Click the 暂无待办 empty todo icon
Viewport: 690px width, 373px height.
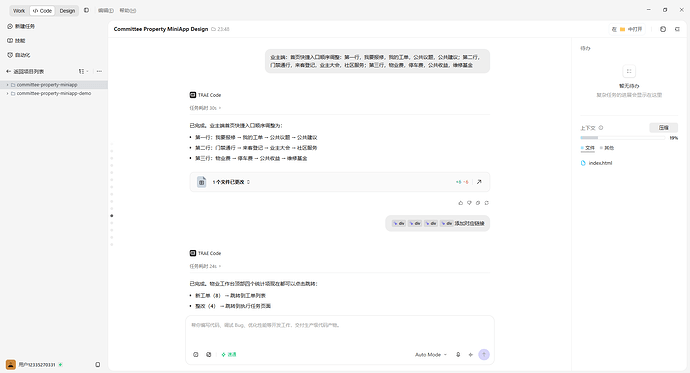(x=629, y=71)
